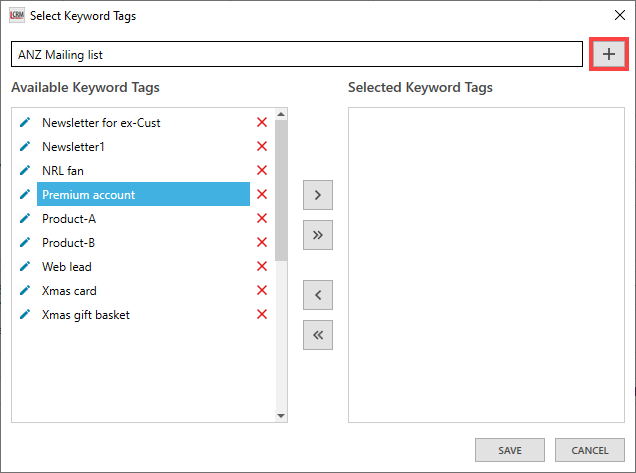Move selected tag to Selected list
This screenshot has height=473, width=636.
pyautogui.click(x=317, y=195)
